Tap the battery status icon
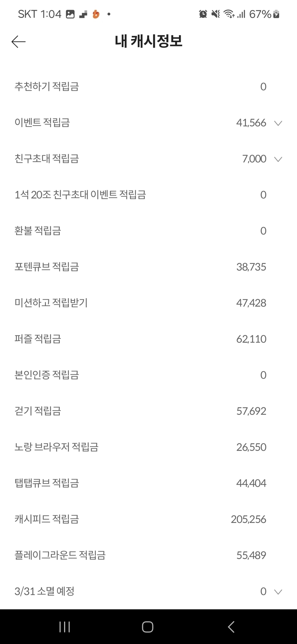The width and height of the screenshot is (297, 644). 276,14
